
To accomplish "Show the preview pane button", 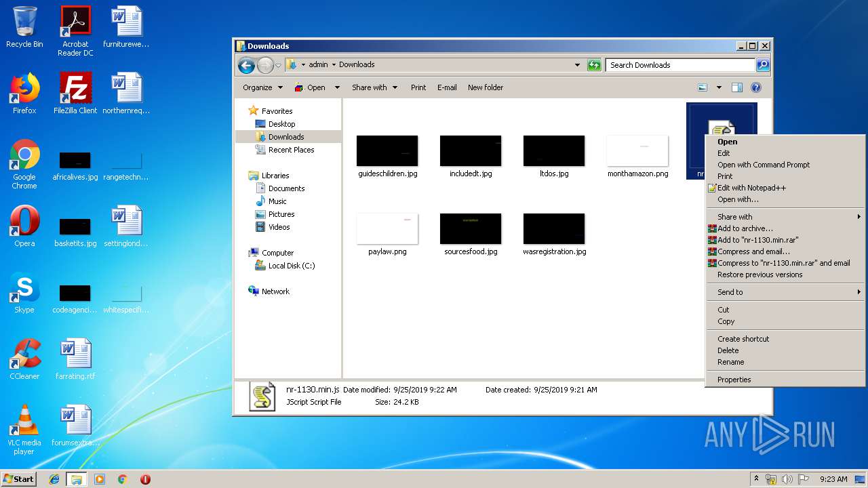I will (737, 87).
